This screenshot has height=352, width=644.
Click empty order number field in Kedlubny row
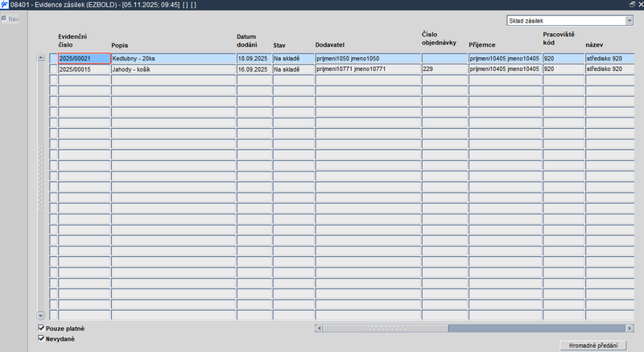pos(444,58)
